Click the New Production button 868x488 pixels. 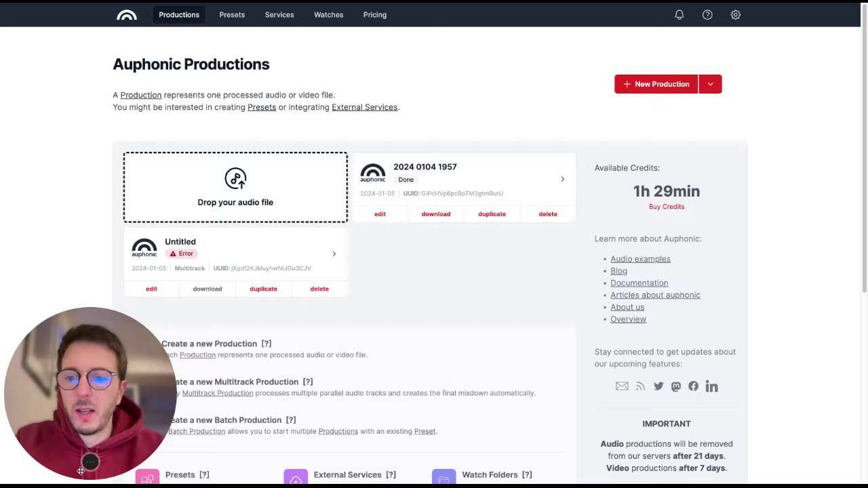coord(656,84)
